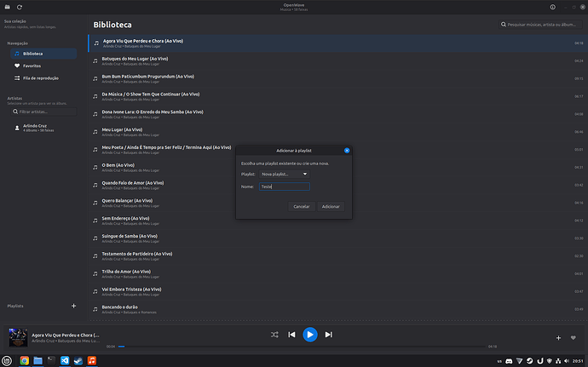The height and width of the screenshot is (367, 588).
Task: Click the Discord tray icon
Action: [509, 361]
